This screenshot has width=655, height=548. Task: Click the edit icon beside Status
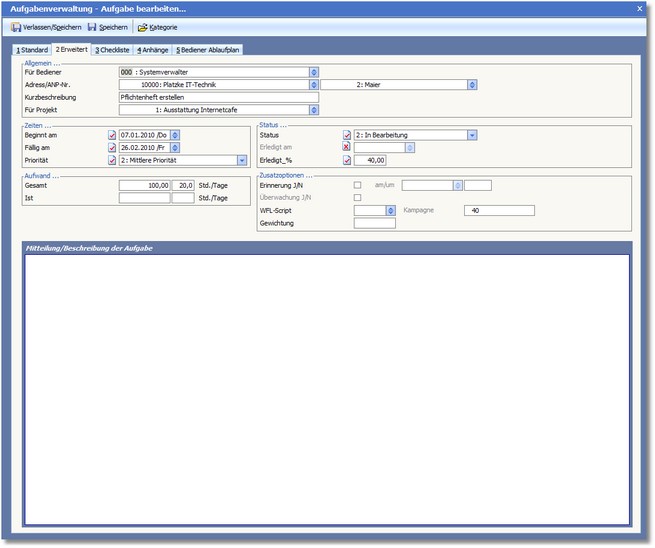[347, 135]
